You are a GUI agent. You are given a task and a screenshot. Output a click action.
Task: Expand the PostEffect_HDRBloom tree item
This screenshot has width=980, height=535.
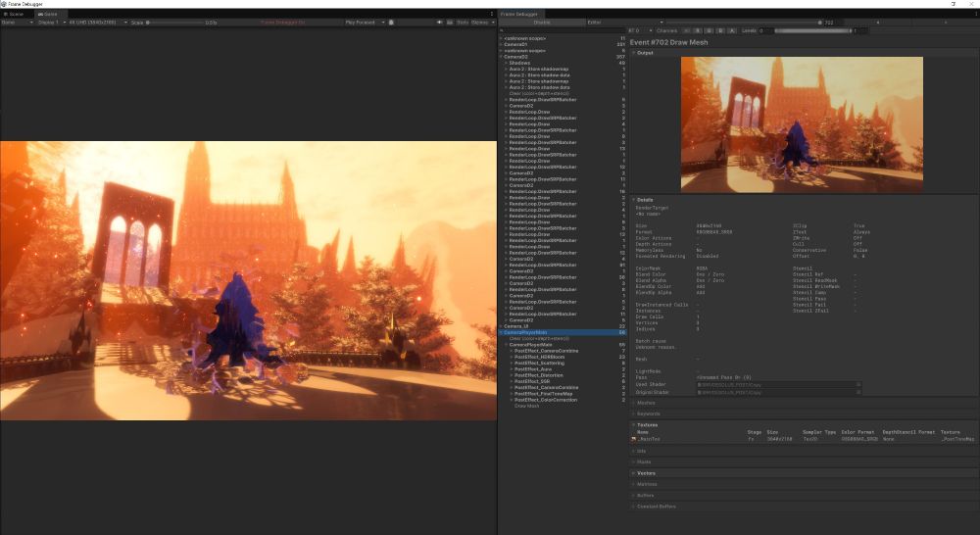[x=511, y=357]
